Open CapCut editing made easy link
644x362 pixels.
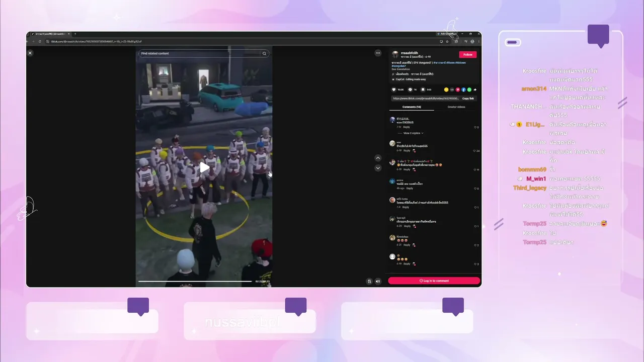(411, 79)
